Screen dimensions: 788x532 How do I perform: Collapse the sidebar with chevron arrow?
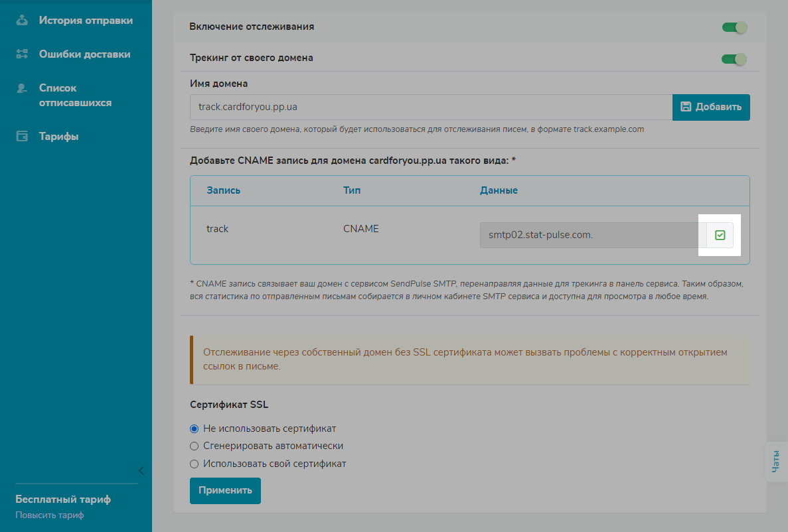pos(141,471)
